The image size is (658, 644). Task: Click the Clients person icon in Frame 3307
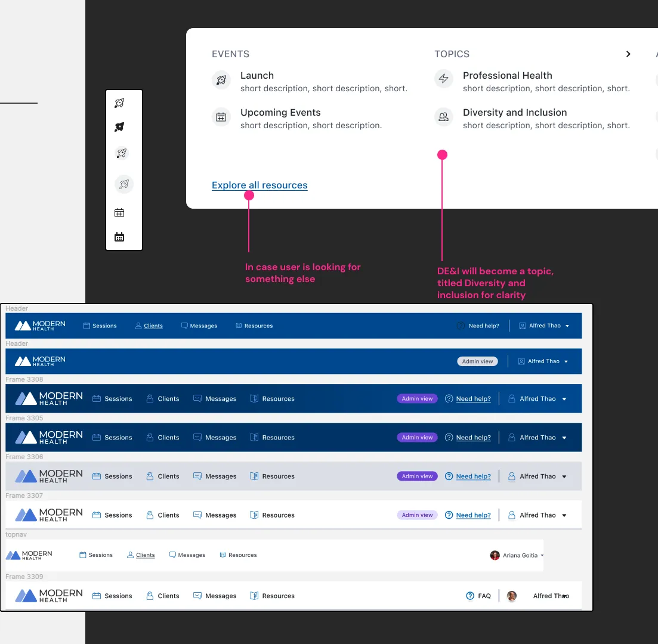point(150,515)
